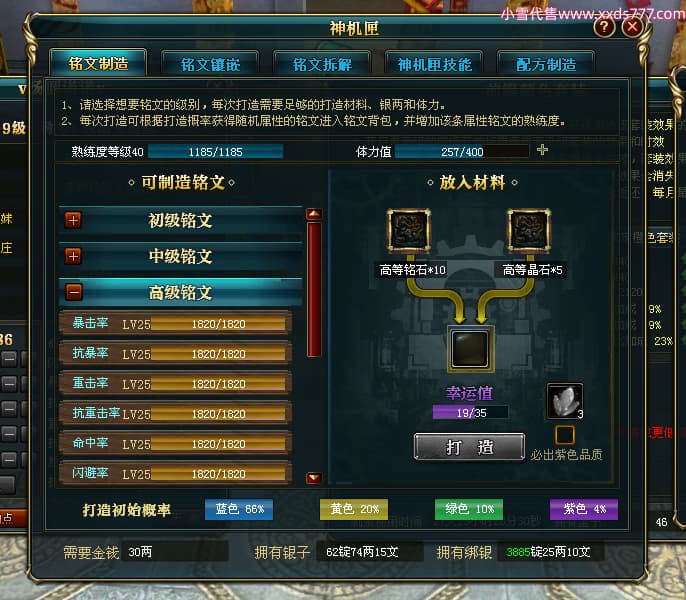Open the 神机匣技能 tab
This screenshot has height=600, width=686.
pos(434,64)
